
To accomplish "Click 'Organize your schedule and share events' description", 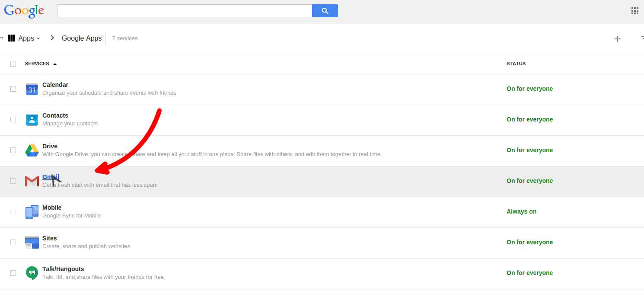I will tap(109, 93).
